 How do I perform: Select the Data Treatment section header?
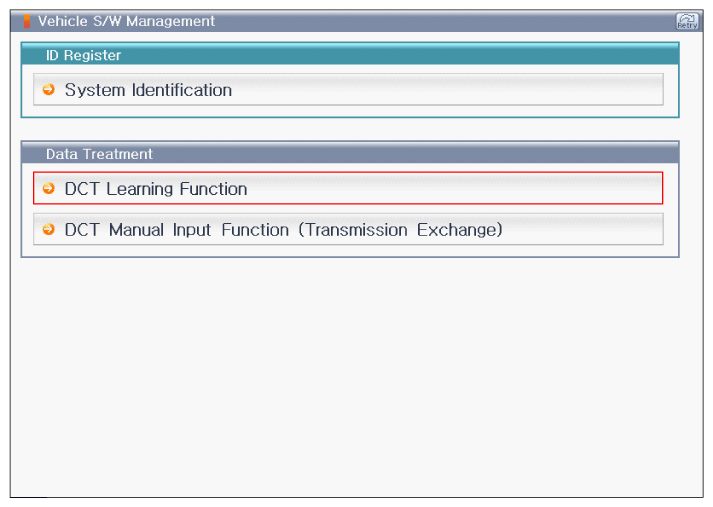tap(350, 153)
